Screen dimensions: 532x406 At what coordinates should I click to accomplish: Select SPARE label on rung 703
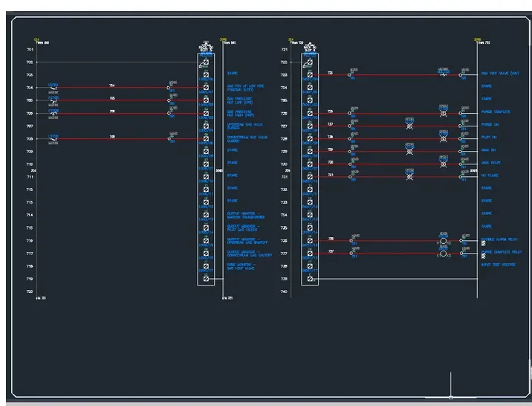[x=232, y=74]
